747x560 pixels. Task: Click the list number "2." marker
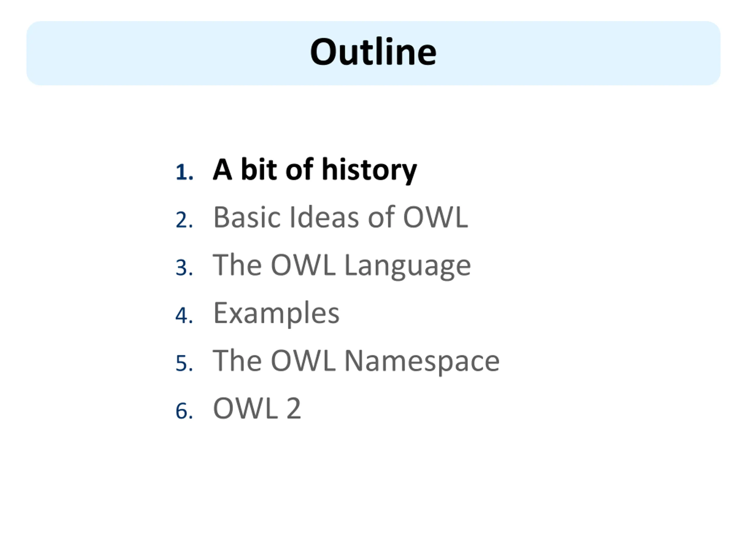click(185, 220)
